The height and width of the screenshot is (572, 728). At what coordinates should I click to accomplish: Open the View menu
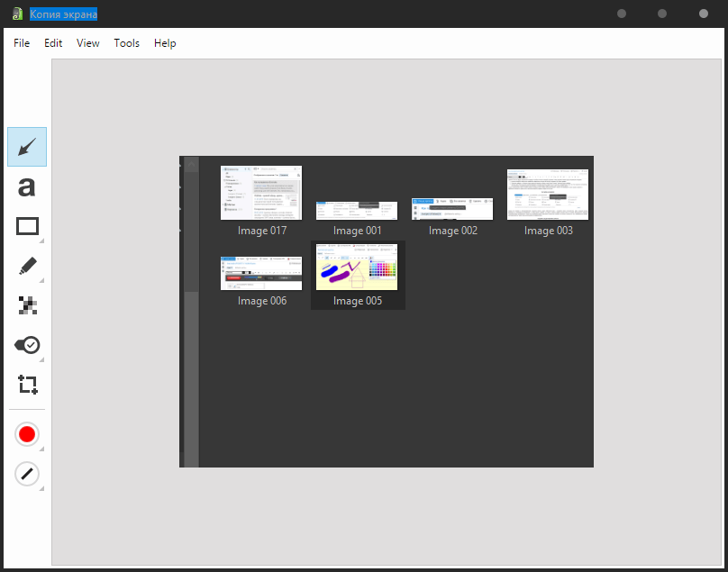[87, 43]
